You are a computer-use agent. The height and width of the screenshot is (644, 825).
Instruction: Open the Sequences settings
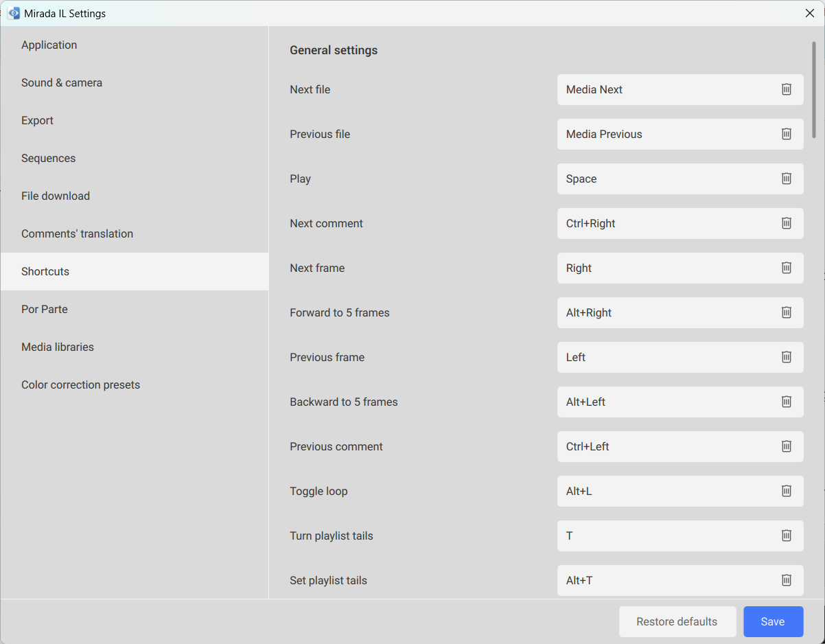(135, 159)
